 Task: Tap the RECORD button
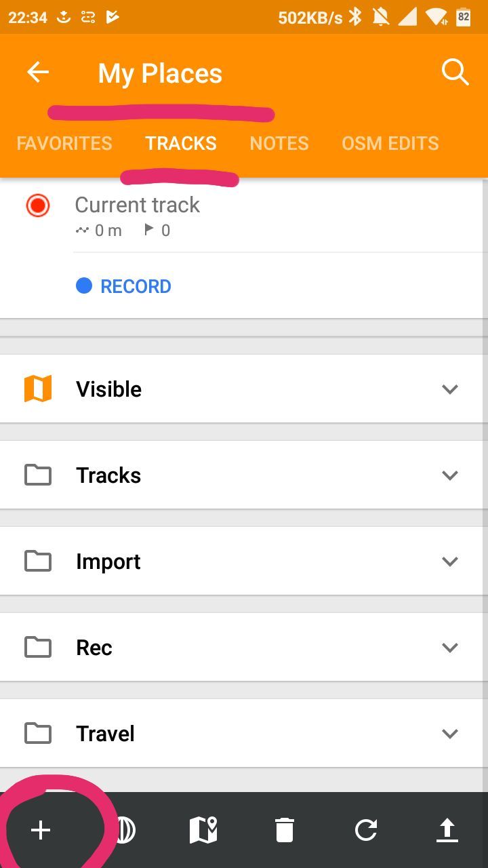click(123, 286)
